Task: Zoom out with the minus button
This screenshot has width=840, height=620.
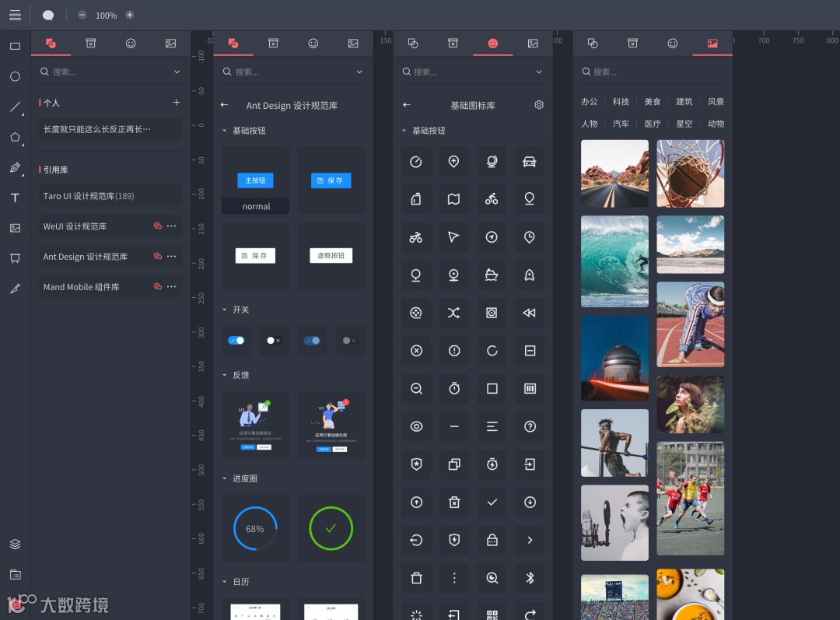Action: 82,15
